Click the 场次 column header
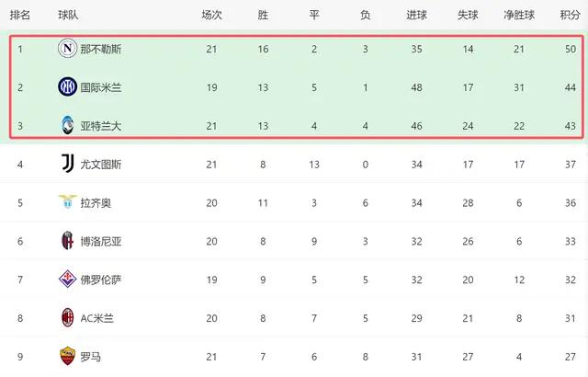The image size is (588, 377). click(211, 16)
